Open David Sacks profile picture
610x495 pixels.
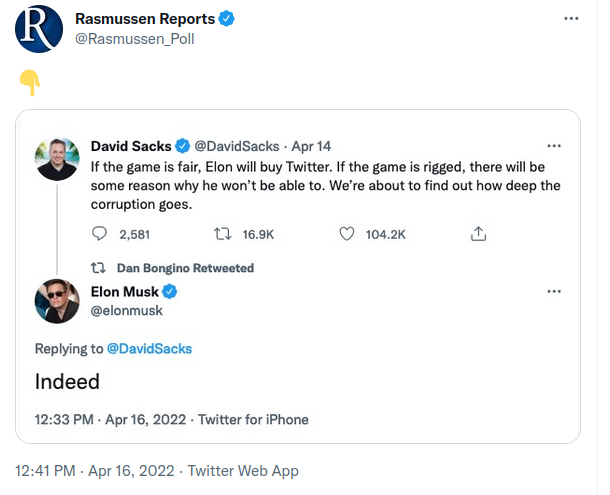tap(57, 159)
